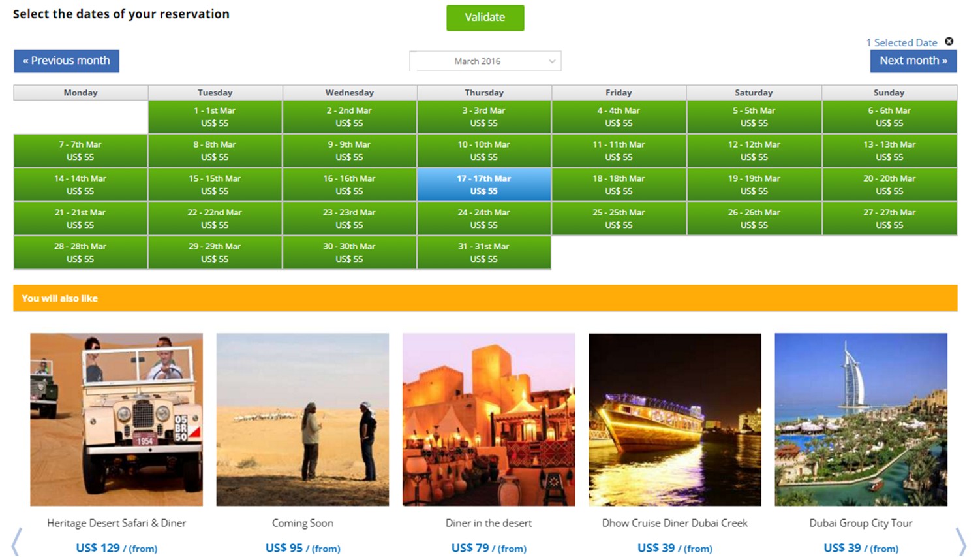This screenshot has width=980, height=557.
Task: Choose 25th Mar on the calendar
Action: point(619,219)
